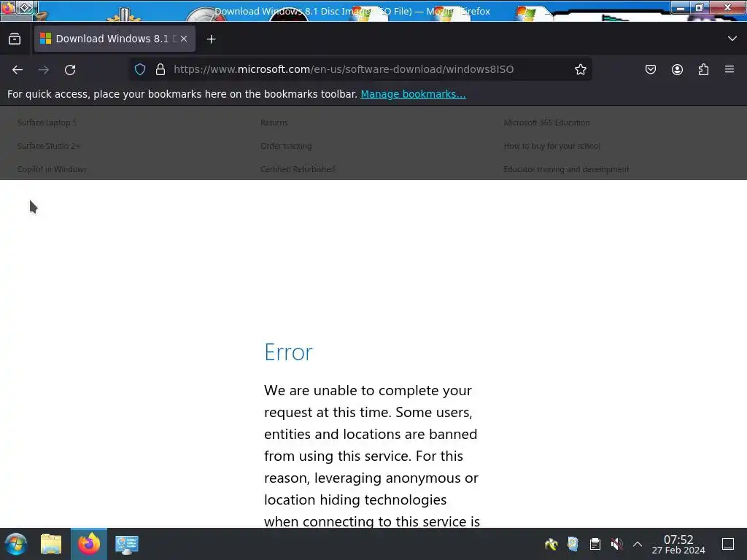Go back to the previous page
The height and width of the screenshot is (560, 747).
(x=18, y=69)
